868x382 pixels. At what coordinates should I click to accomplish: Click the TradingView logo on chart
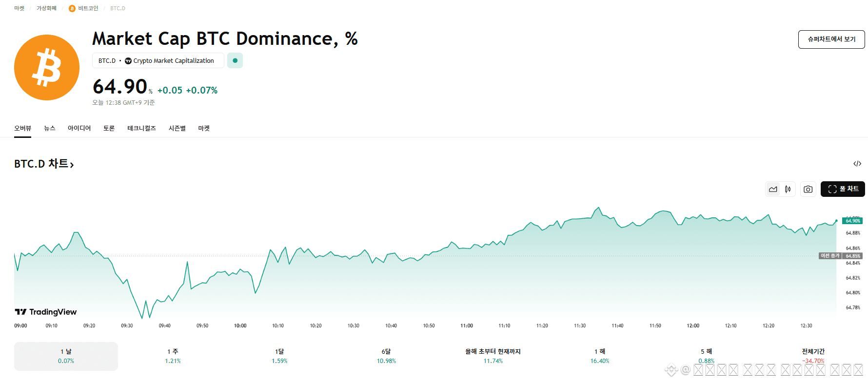click(x=46, y=312)
